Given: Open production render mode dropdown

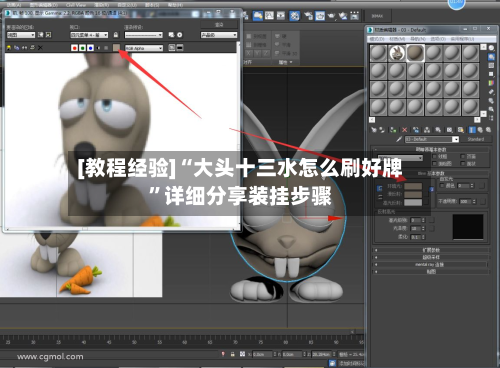Looking at the screenshot, I should click(219, 35).
